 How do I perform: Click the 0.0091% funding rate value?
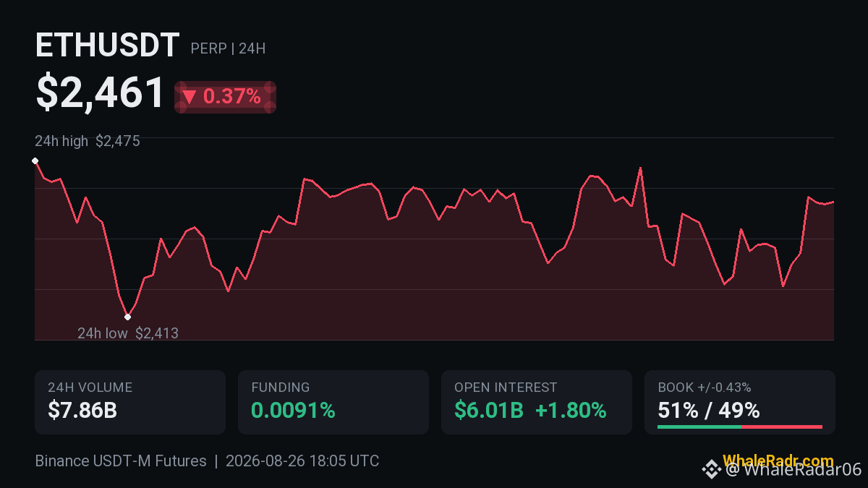click(293, 411)
